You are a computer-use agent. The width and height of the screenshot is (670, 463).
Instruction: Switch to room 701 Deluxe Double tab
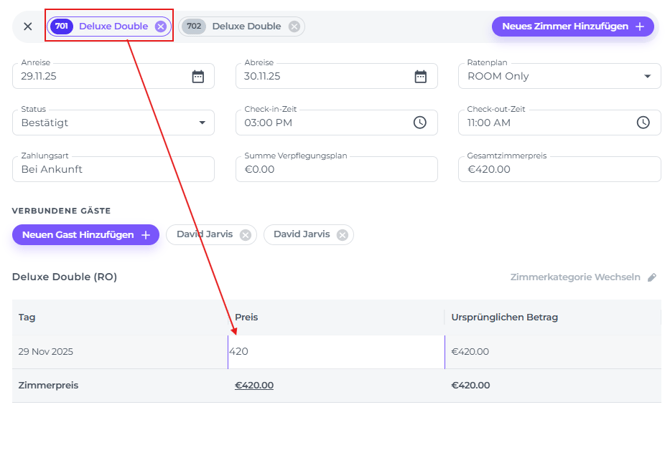click(x=112, y=27)
